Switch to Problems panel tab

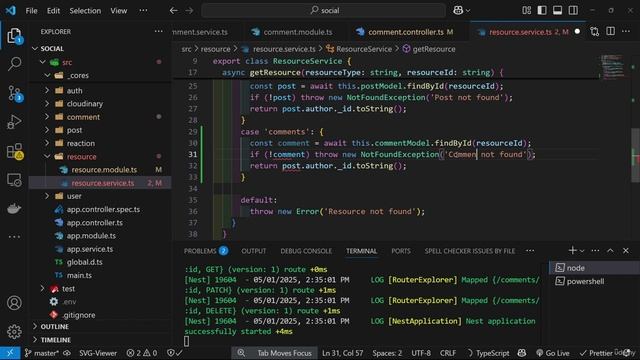(x=206, y=251)
